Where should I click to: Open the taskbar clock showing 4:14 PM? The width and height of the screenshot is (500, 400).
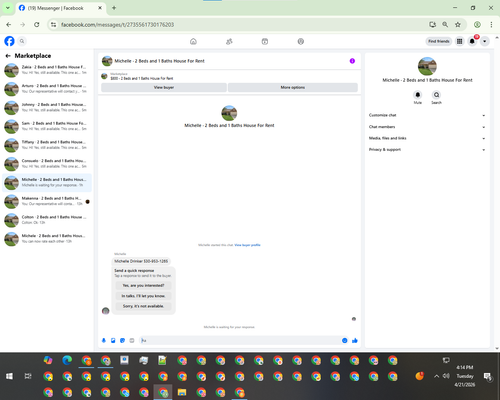click(465, 376)
